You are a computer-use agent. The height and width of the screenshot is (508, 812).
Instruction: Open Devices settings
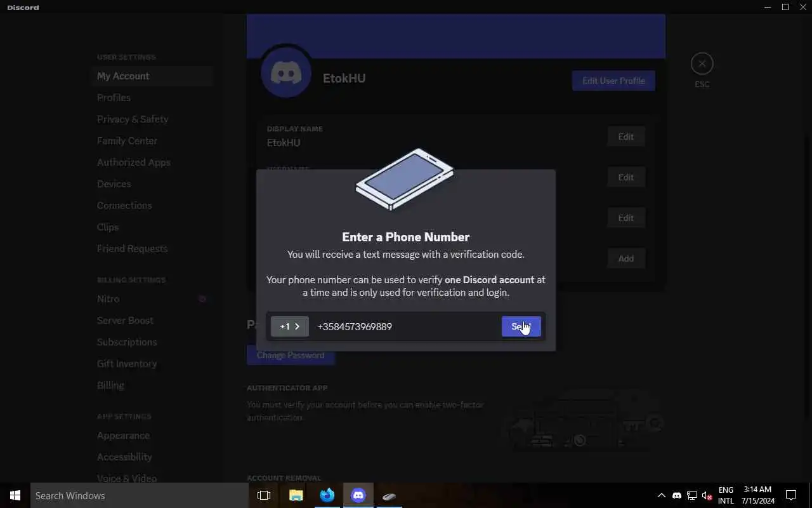point(152,184)
